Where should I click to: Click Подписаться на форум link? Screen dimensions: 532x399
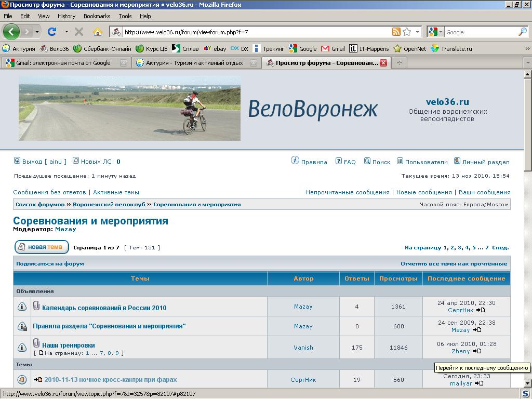pos(50,263)
